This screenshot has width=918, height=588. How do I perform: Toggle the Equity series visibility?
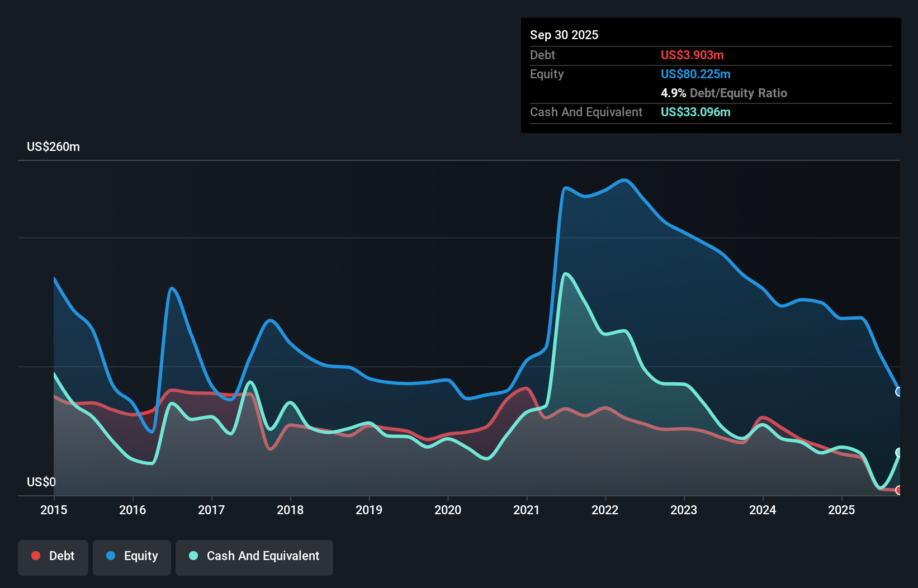(131, 556)
